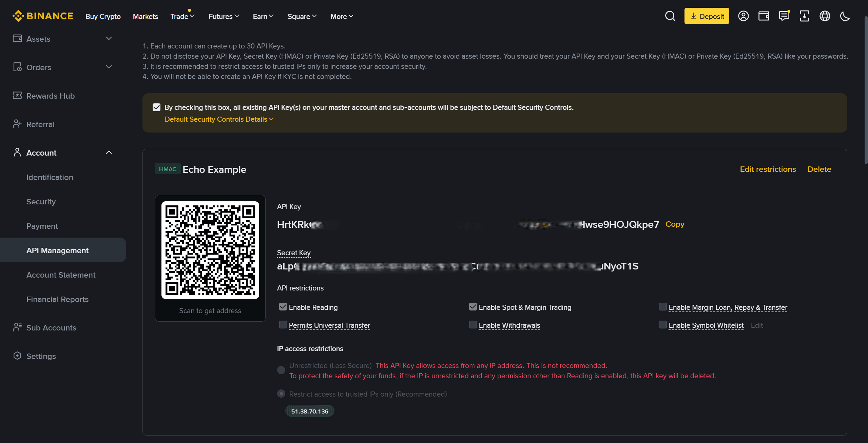Enable Withdrawals checkbox
The image size is (868, 443).
click(x=473, y=325)
